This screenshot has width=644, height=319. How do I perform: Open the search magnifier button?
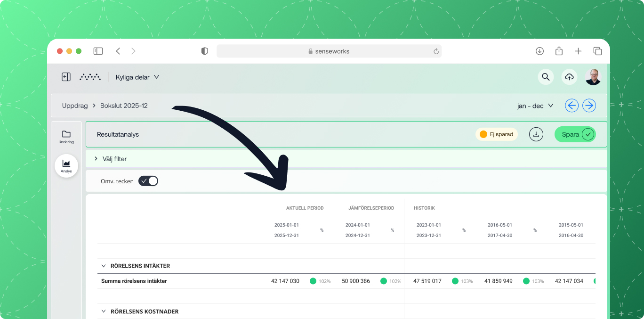pyautogui.click(x=546, y=77)
